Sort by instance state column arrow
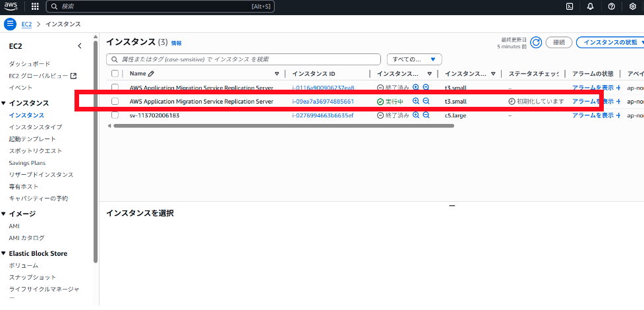 tap(430, 74)
